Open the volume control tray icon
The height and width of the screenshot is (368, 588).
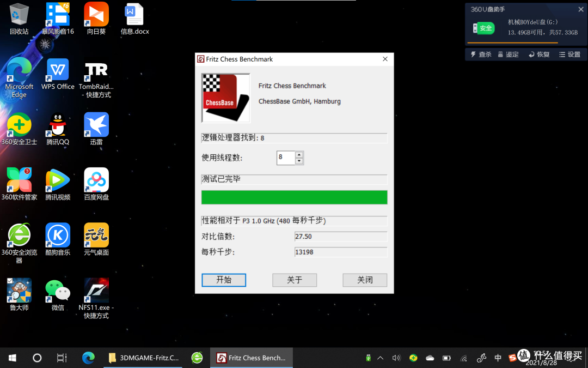(396, 358)
